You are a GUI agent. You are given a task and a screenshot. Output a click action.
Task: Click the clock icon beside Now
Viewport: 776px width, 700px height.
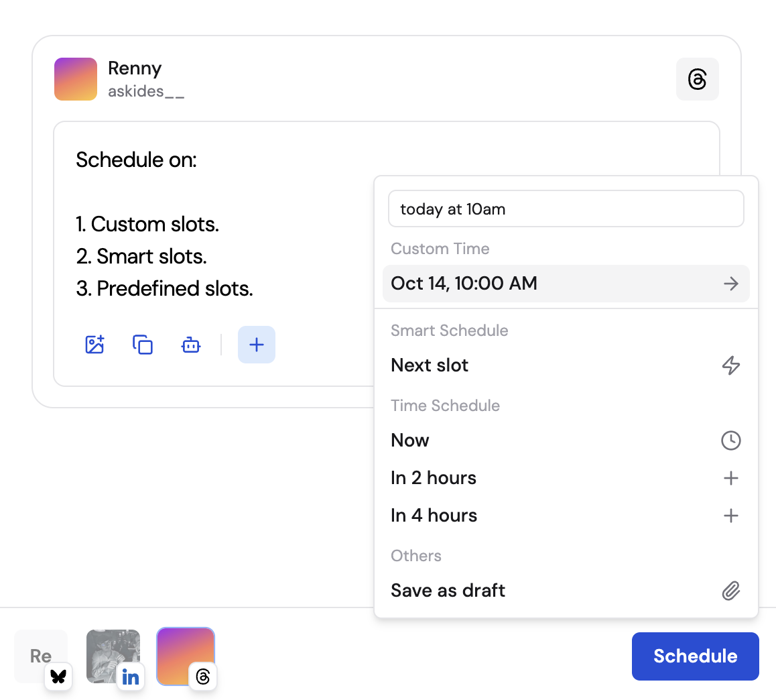point(730,441)
